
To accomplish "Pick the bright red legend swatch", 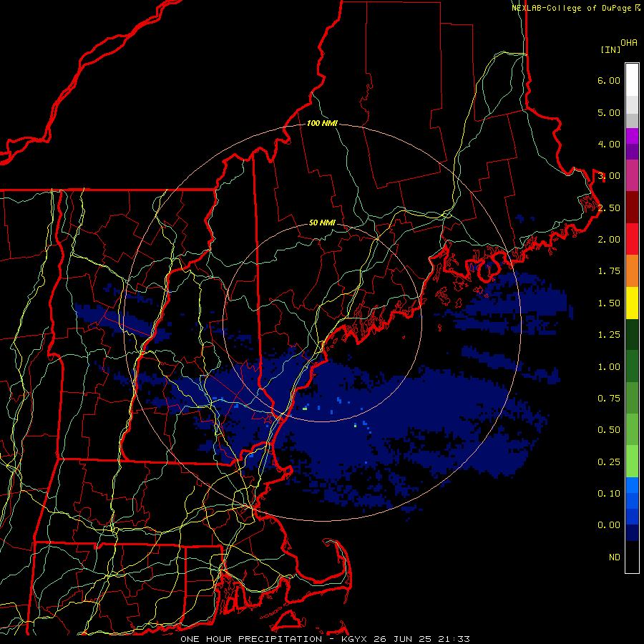I will click(x=632, y=240).
